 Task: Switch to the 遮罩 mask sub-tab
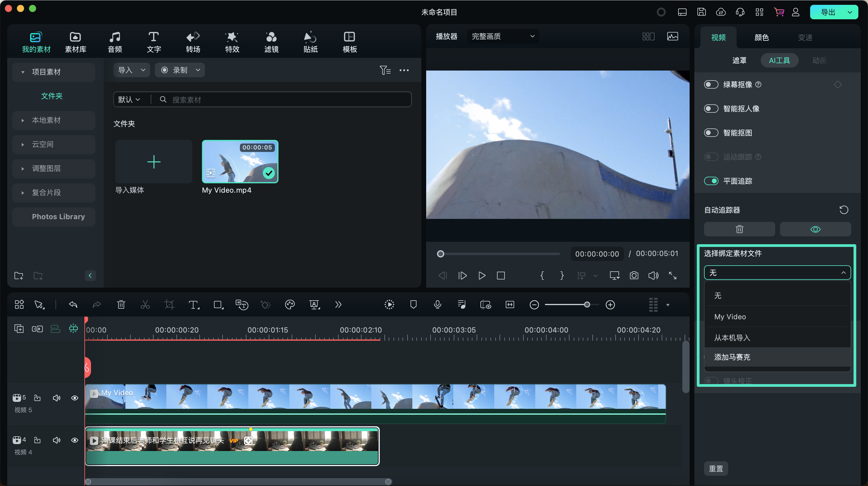coord(739,60)
